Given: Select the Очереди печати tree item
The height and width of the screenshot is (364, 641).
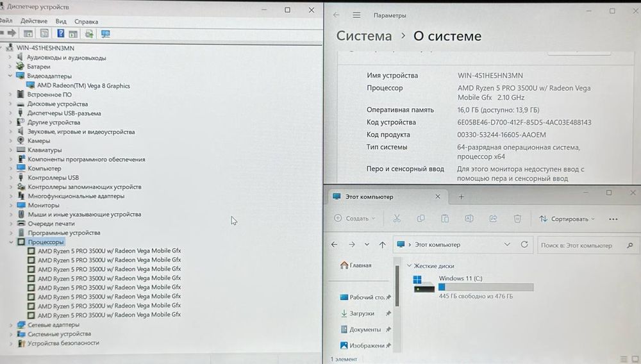Looking at the screenshot, I should click(51, 224).
